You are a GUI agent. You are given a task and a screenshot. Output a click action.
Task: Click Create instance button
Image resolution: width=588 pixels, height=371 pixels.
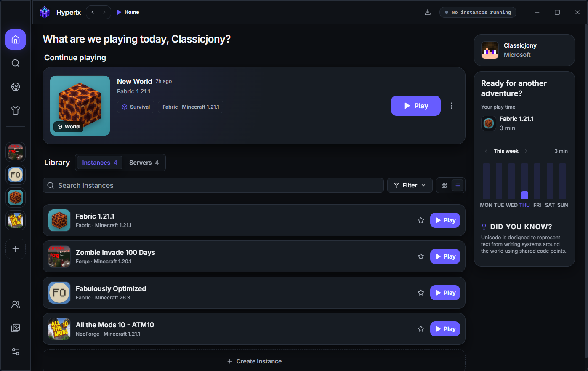pyautogui.click(x=254, y=361)
